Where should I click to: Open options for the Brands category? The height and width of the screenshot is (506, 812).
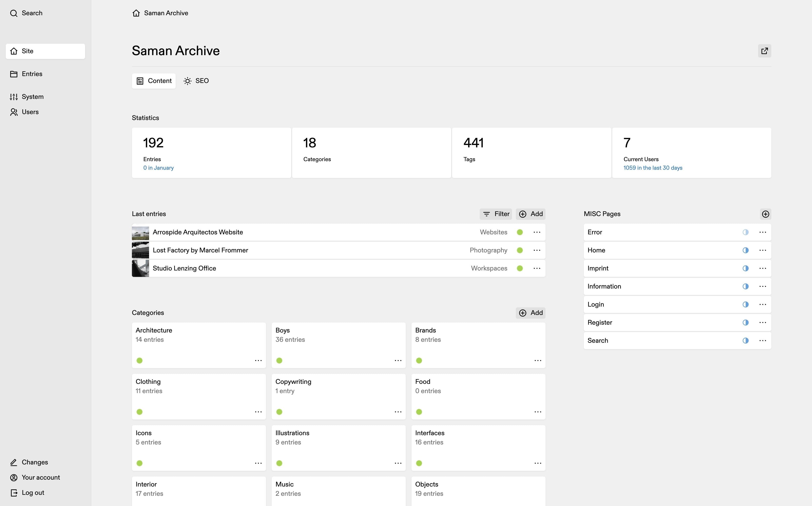tap(537, 360)
